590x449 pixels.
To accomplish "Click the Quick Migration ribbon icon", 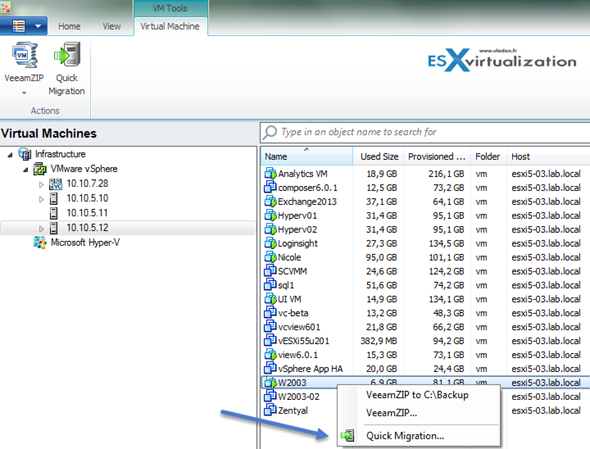I will (67, 55).
